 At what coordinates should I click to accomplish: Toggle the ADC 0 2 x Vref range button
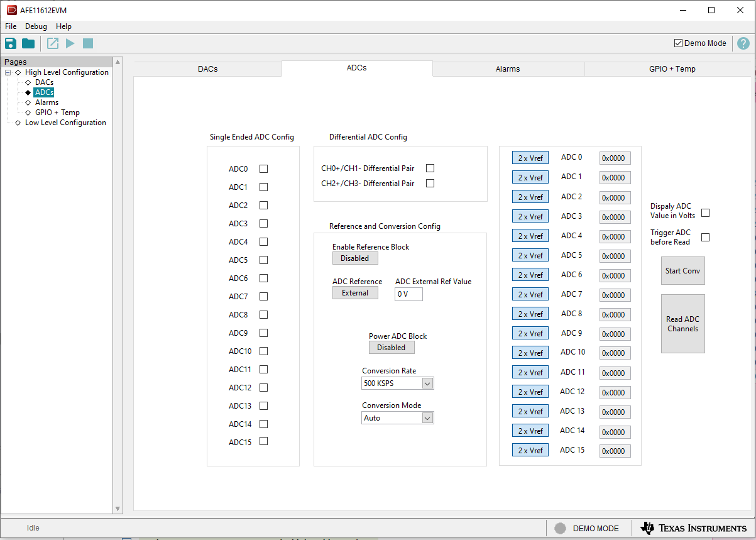point(530,158)
